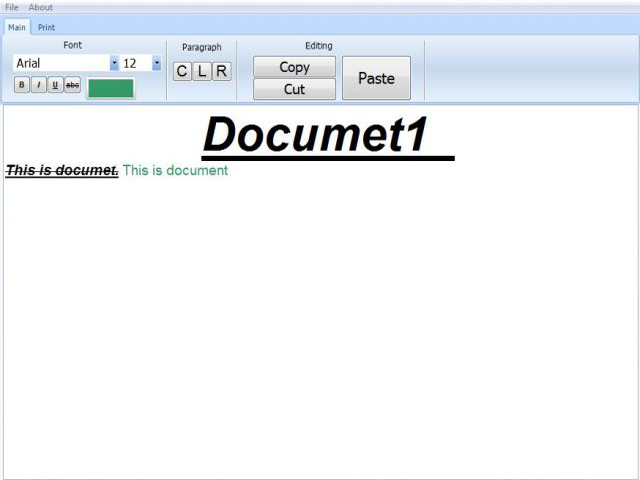
Task: Toggle italic formatting with the I button
Action: point(39,85)
